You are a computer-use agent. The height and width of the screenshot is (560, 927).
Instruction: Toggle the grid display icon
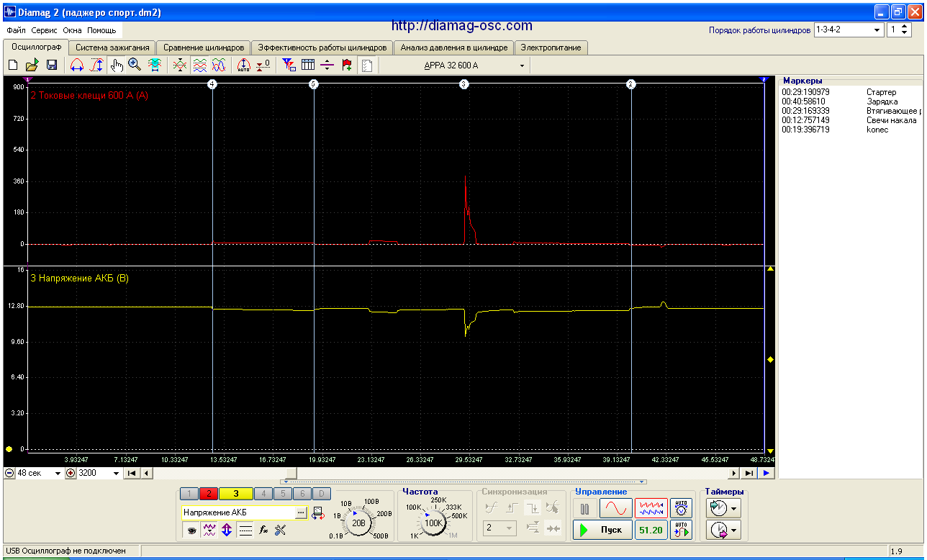coord(308,66)
